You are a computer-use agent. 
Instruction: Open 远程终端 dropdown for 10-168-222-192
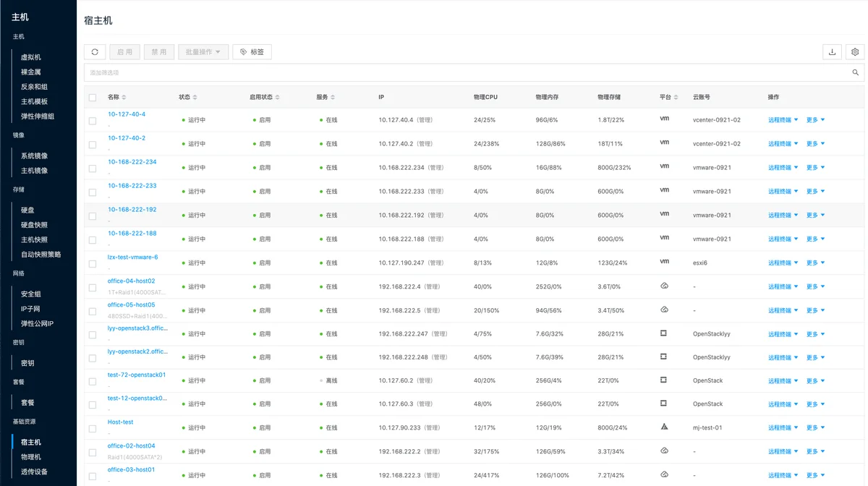click(x=783, y=216)
